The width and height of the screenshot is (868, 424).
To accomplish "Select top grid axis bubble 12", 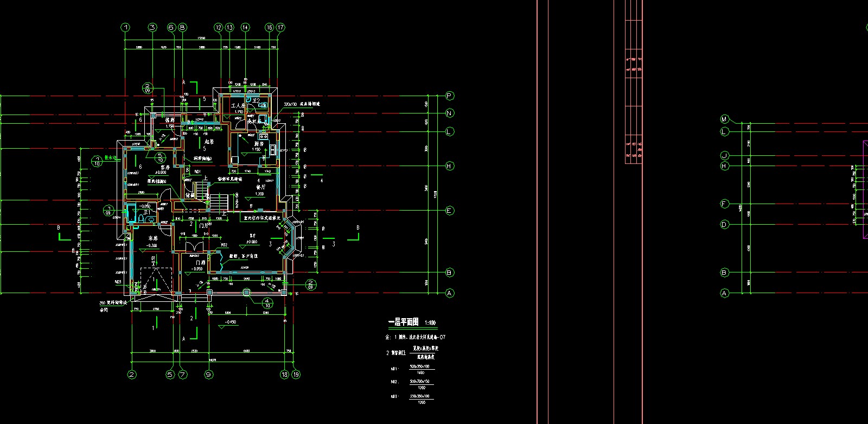I will [x=219, y=27].
